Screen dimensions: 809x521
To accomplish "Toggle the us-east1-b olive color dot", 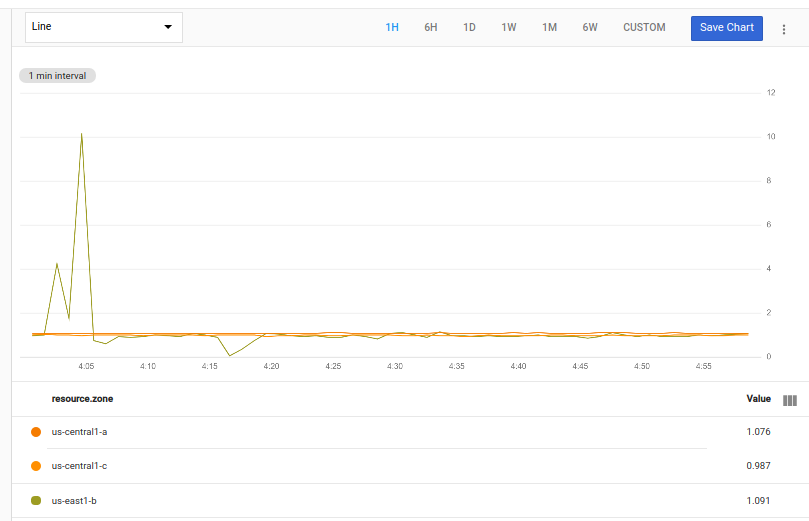I will [x=36, y=500].
